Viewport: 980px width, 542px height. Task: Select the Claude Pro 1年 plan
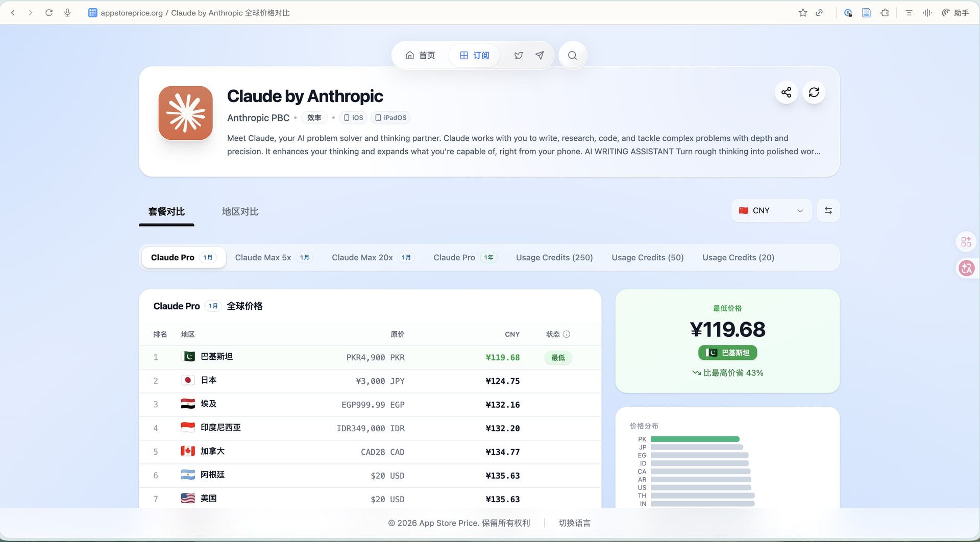coord(464,258)
